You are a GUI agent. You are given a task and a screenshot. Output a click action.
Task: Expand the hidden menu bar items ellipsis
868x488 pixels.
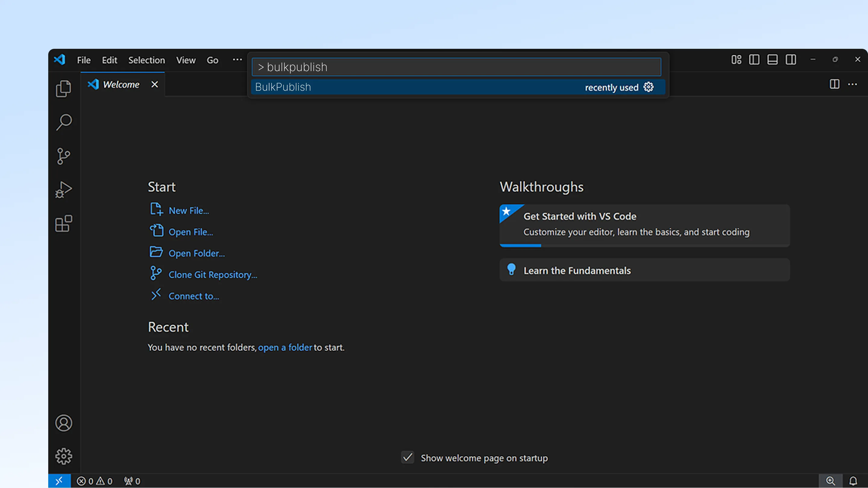pyautogui.click(x=237, y=60)
